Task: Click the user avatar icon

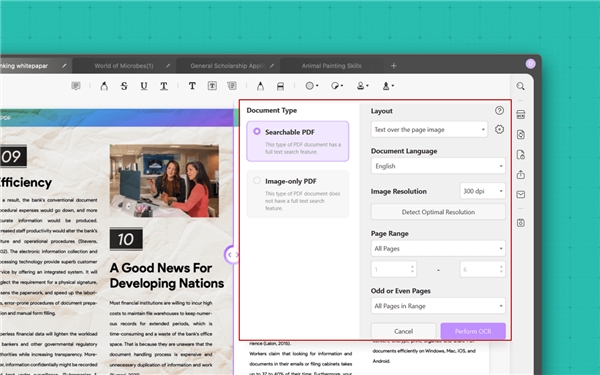Action: pyautogui.click(x=530, y=64)
